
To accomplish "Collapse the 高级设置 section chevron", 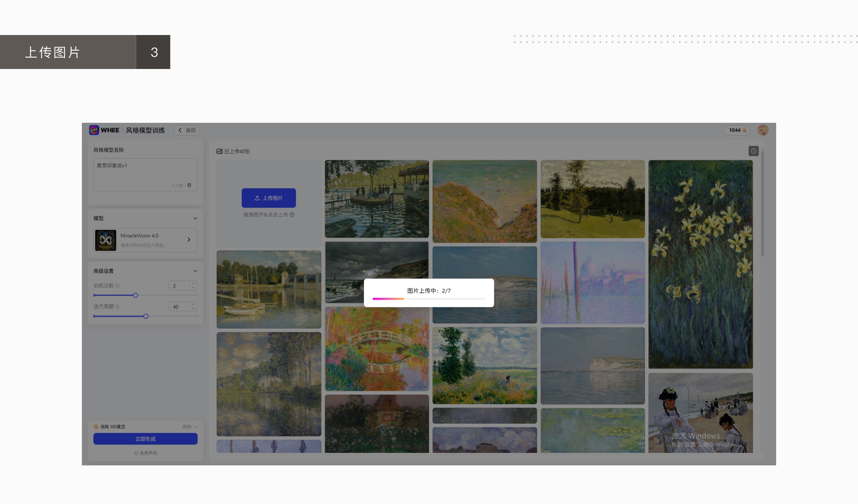I will (x=195, y=271).
